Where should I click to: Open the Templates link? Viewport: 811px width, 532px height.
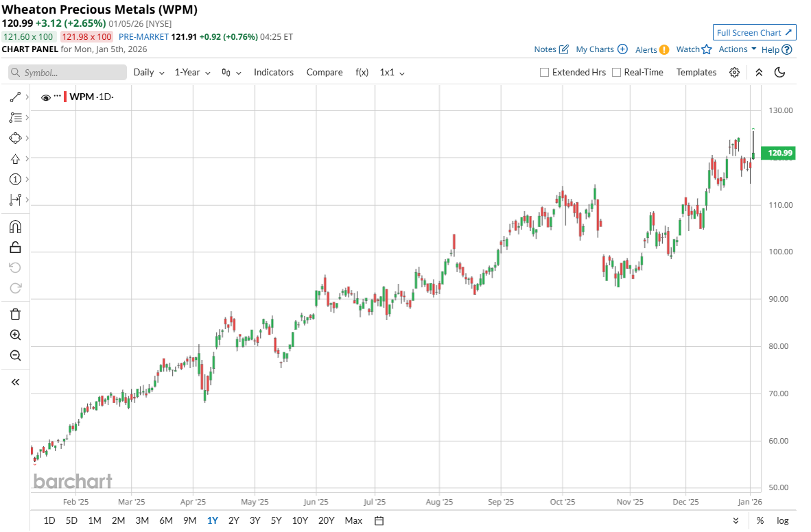[696, 72]
